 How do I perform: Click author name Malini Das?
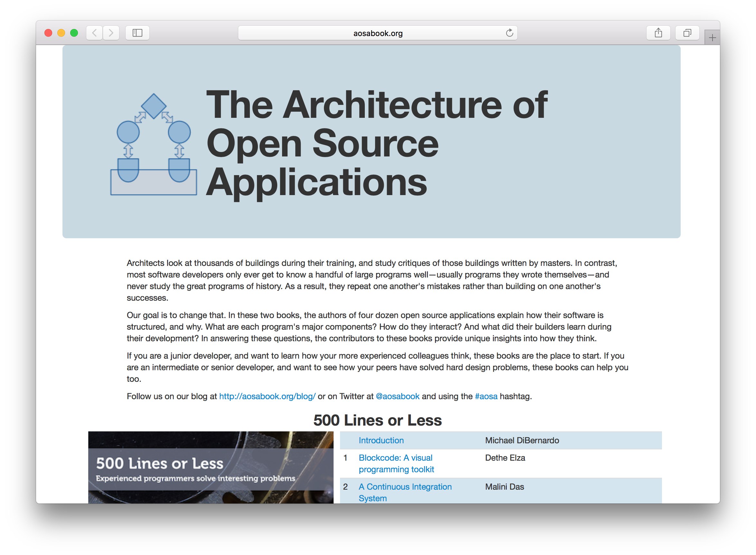point(505,487)
